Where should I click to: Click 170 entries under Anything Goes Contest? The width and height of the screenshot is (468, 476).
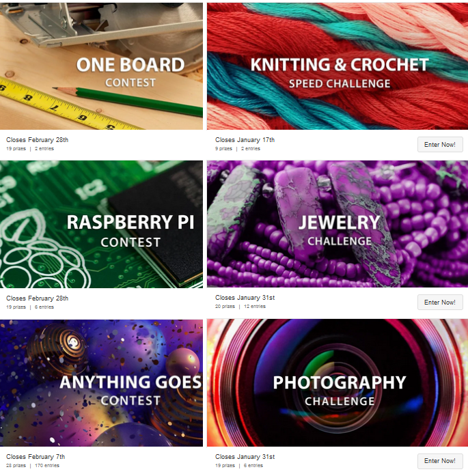tap(47, 466)
